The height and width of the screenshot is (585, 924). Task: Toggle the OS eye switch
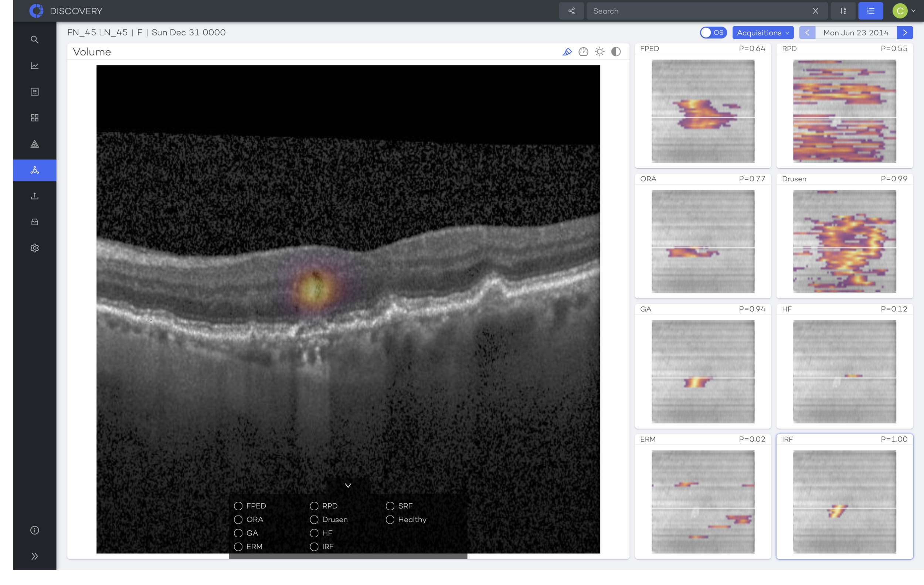(x=713, y=33)
